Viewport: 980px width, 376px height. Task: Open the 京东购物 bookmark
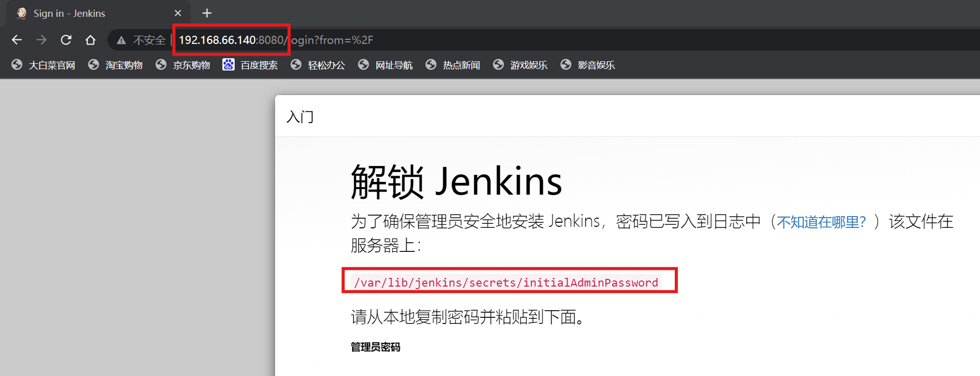183,65
